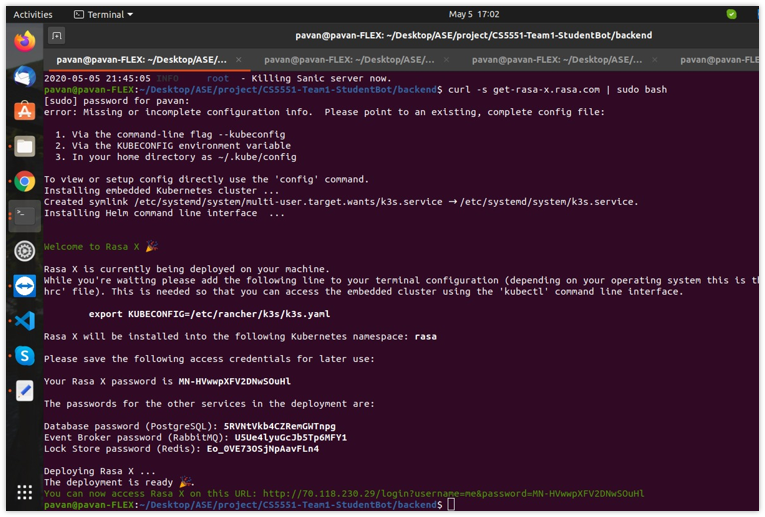765x517 pixels.
Task: Open the clock showing May 5 17:02
Action: coord(474,14)
